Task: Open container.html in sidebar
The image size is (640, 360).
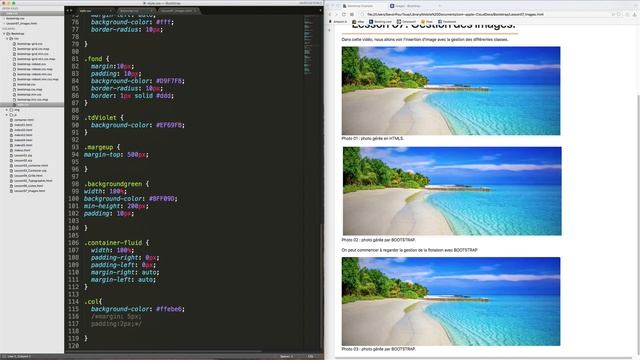Action: point(24,120)
